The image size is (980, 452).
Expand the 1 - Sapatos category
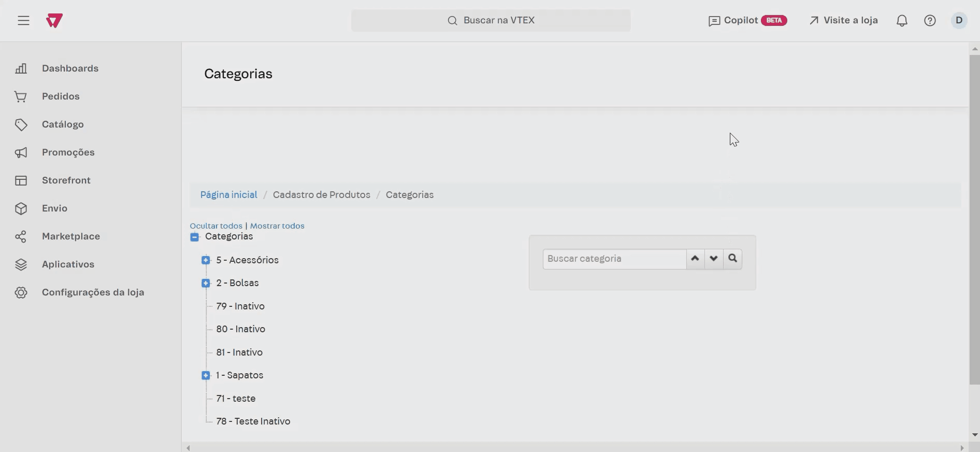tap(206, 375)
